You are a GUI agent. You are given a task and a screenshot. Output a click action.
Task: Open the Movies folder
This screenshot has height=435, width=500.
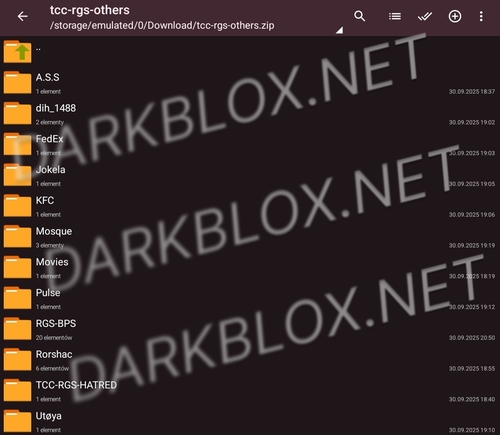click(250, 267)
